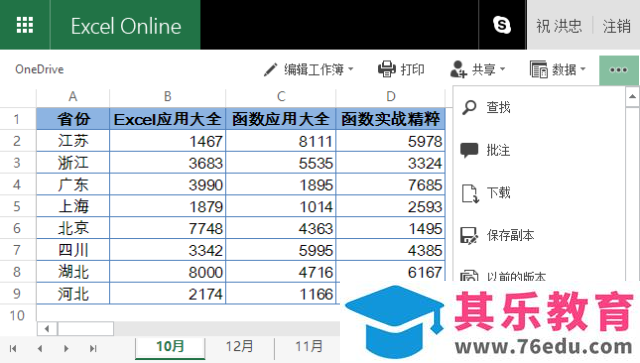Switch to the 10月 sheet tab
Viewport: 640px width, 363px height.
point(170,347)
